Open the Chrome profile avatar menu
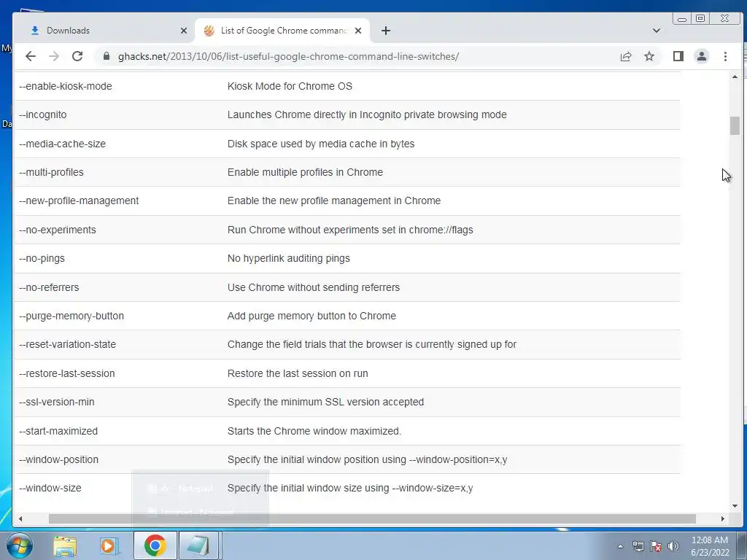Screen dimensions: 747x560 coord(701,56)
